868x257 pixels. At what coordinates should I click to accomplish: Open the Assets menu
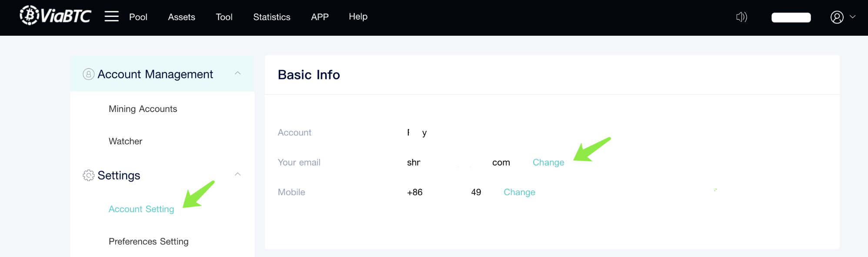pyautogui.click(x=182, y=17)
